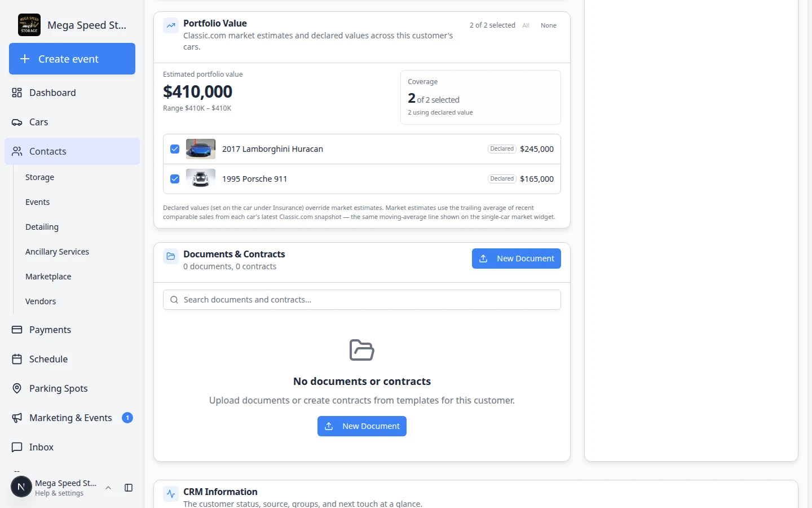812x508 pixels.
Task: Click the 1995 Porsche 911 name
Action: click(255, 179)
